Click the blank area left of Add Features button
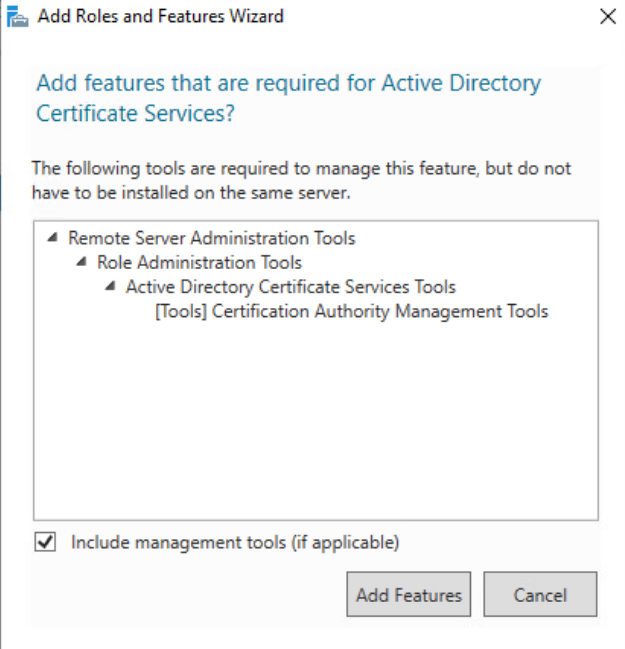The width and height of the screenshot is (625, 649). click(180, 595)
